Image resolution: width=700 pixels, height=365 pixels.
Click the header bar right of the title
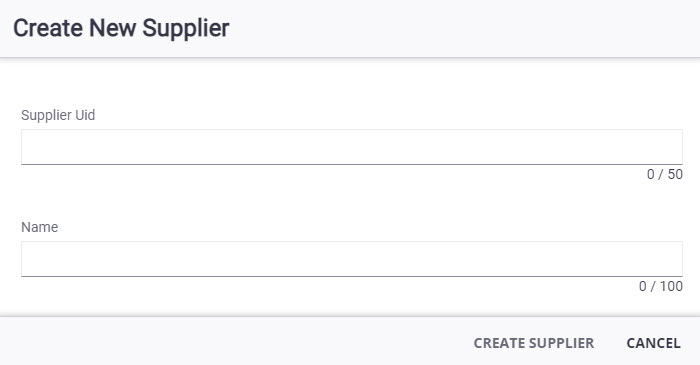point(464,28)
